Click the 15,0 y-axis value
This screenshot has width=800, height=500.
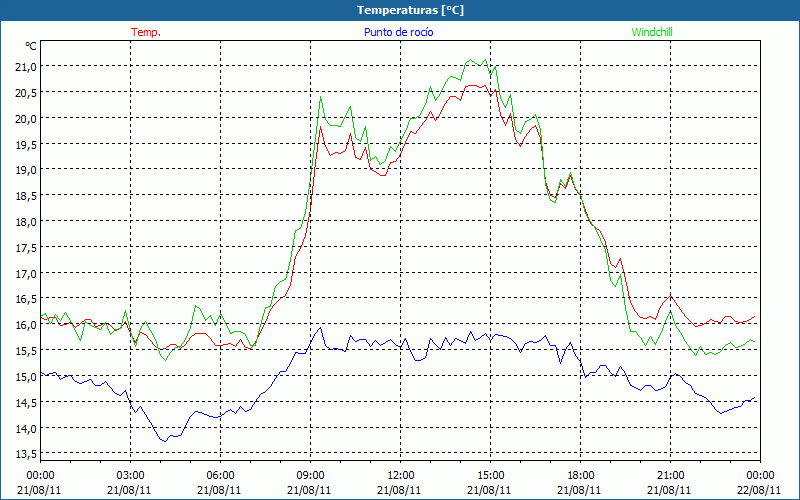pos(26,377)
